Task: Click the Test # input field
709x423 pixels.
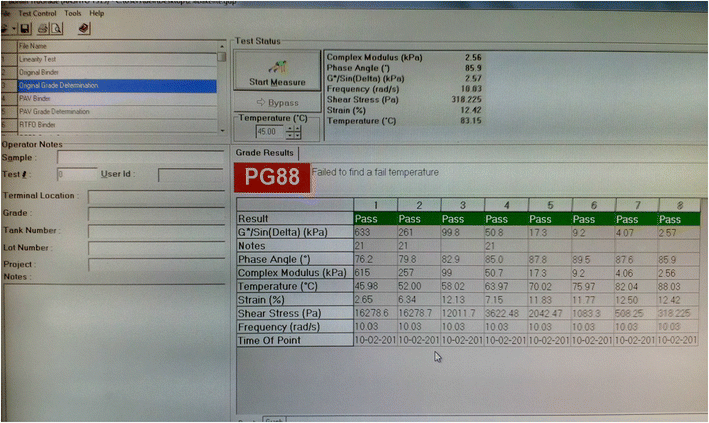Action: click(77, 174)
